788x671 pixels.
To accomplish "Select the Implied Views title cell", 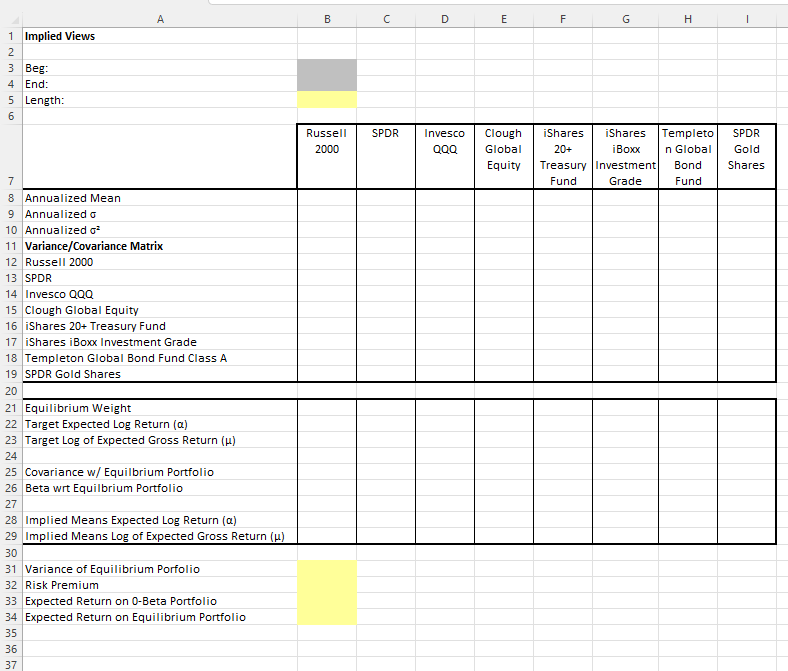I will click(160, 36).
